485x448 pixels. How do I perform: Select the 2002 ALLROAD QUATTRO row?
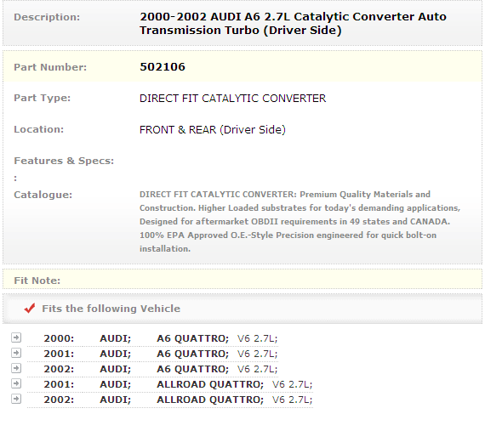[x=170, y=400]
